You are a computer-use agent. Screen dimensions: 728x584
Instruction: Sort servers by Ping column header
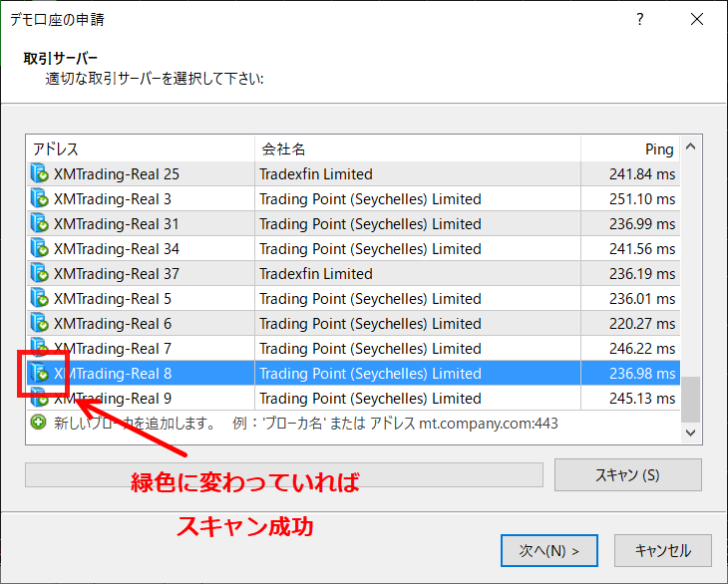630,149
